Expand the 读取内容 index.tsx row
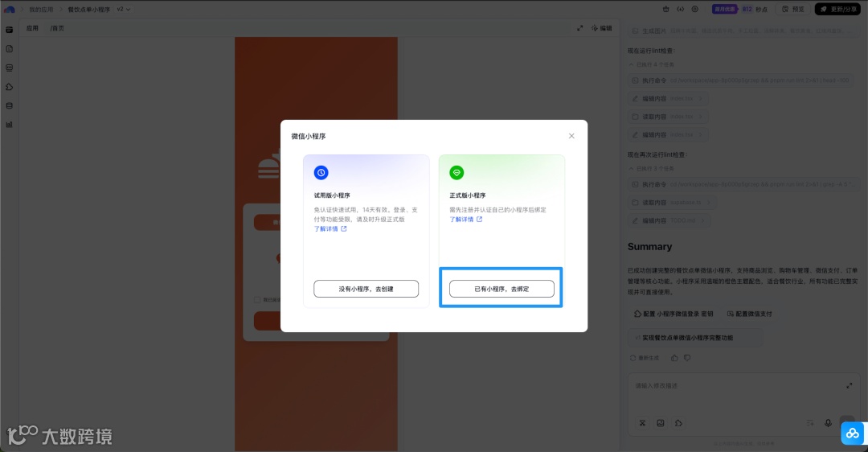 click(669, 117)
